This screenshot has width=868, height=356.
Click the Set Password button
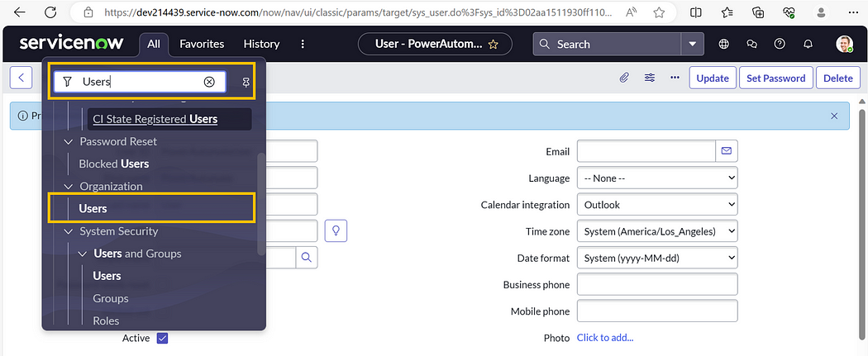tap(775, 78)
